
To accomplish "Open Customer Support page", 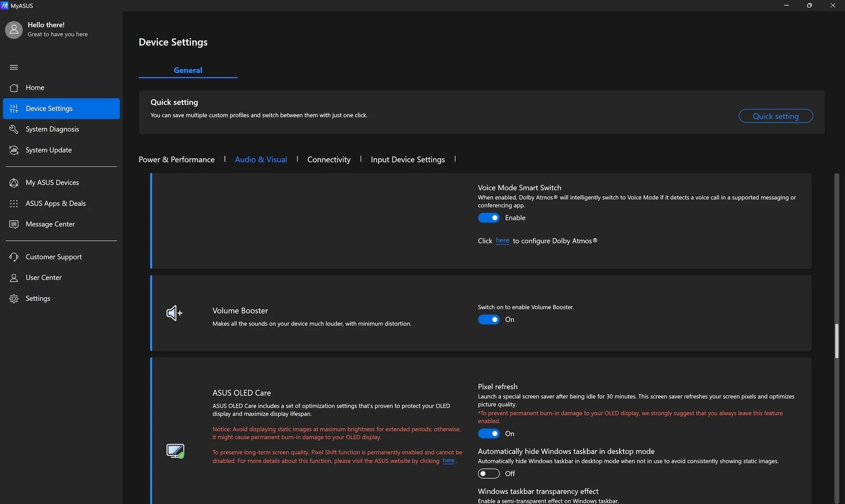I will pyautogui.click(x=61, y=257).
